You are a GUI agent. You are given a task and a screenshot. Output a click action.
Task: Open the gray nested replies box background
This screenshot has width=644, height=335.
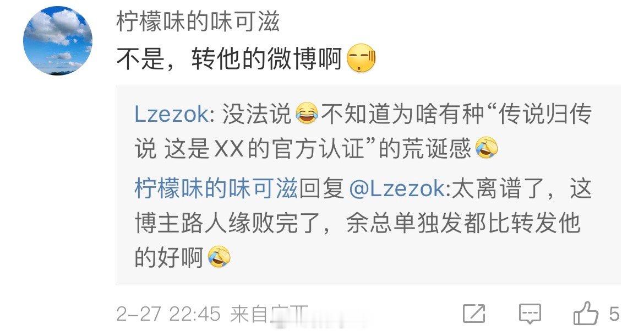point(368,185)
